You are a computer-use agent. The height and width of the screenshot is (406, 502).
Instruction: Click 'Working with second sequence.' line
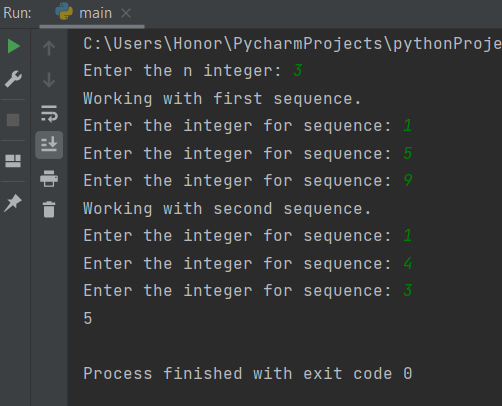click(x=227, y=209)
